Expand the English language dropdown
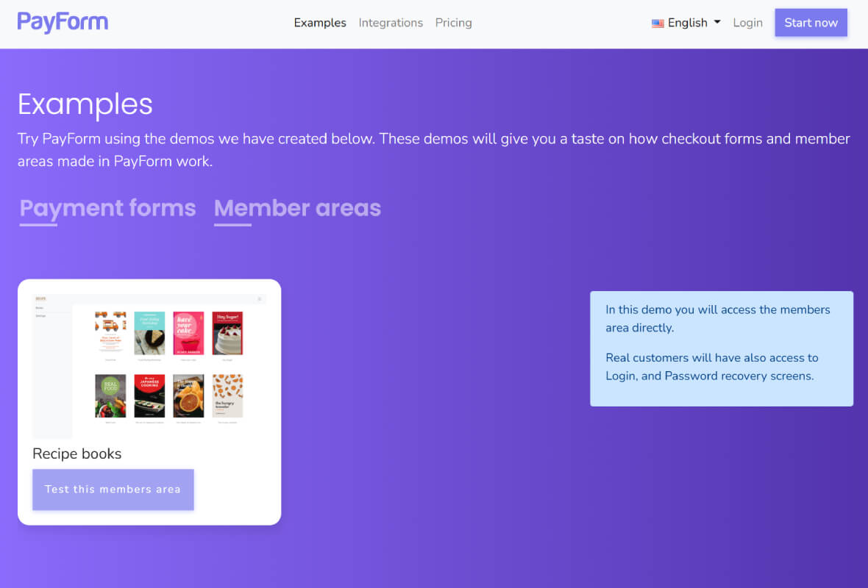 point(686,23)
